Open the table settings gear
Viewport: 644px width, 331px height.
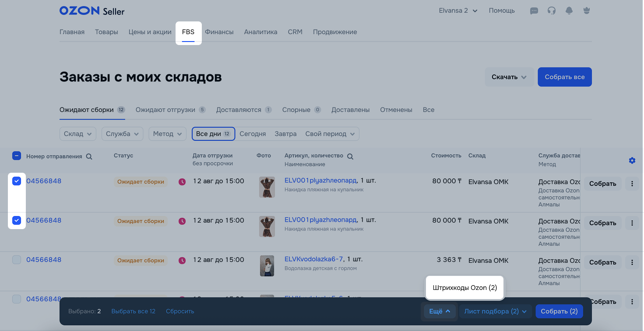(x=632, y=160)
